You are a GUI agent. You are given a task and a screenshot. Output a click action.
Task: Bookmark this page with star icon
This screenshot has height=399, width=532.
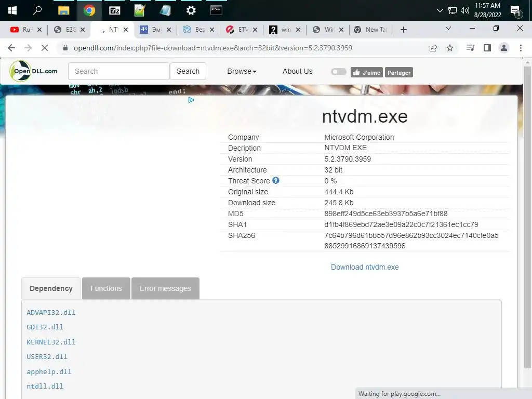point(450,48)
